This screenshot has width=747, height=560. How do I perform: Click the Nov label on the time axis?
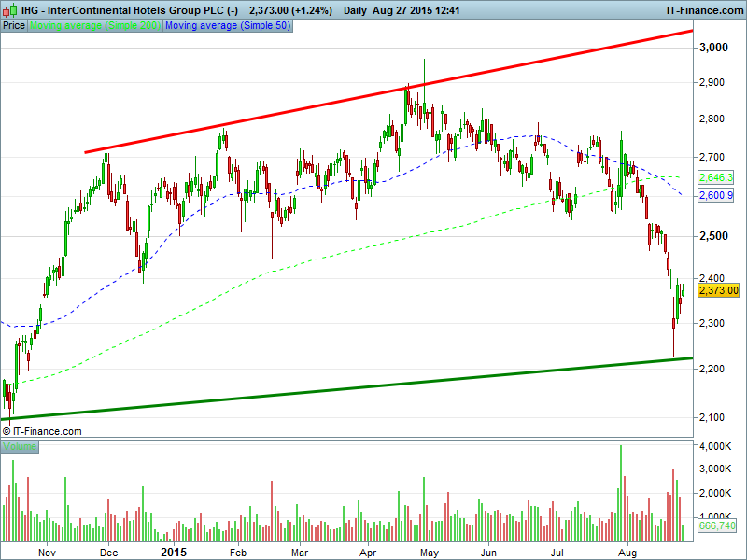48,553
